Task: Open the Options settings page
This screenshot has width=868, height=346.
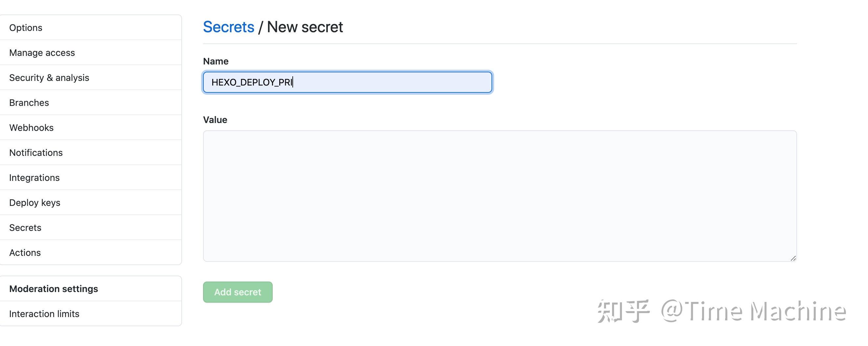Action: [26, 28]
